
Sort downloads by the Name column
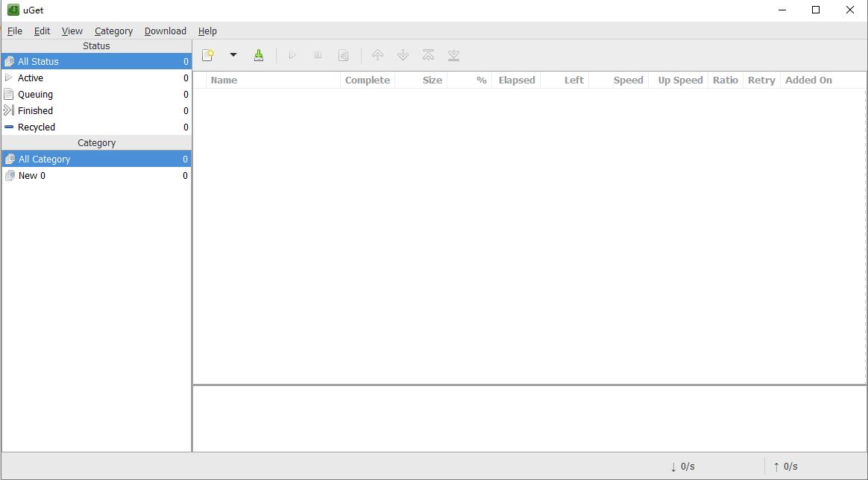(x=224, y=80)
